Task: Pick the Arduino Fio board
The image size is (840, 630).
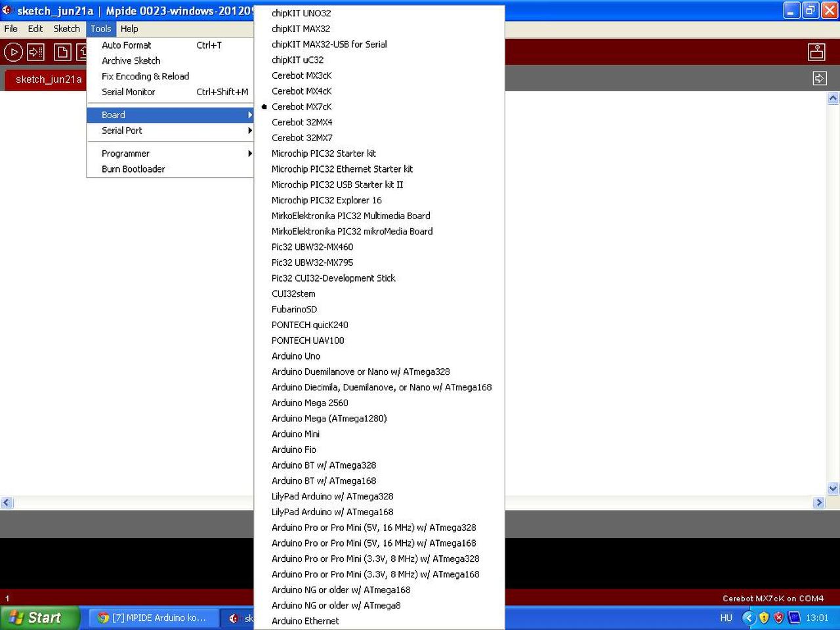Action: (379, 450)
